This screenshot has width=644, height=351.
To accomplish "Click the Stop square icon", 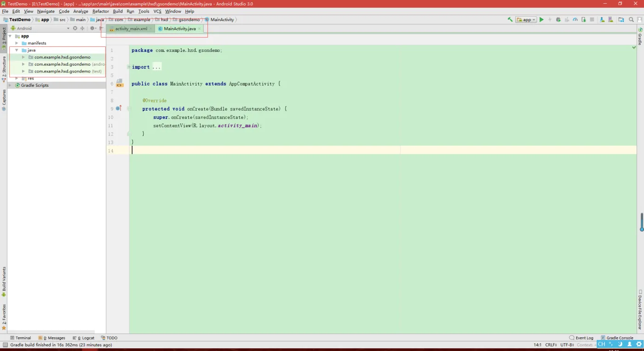I will tap(592, 20).
